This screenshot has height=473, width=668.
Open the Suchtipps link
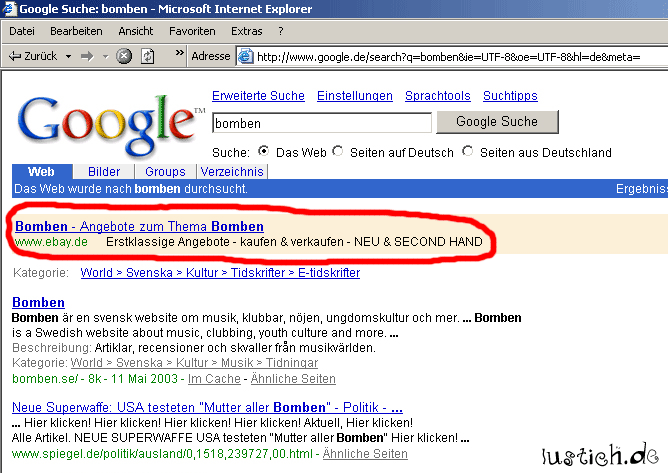point(510,96)
